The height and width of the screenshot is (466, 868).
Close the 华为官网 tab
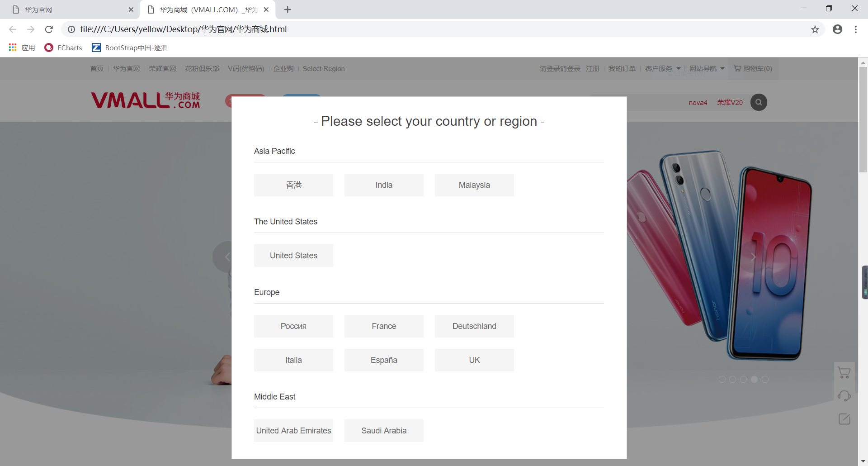point(131,10)
